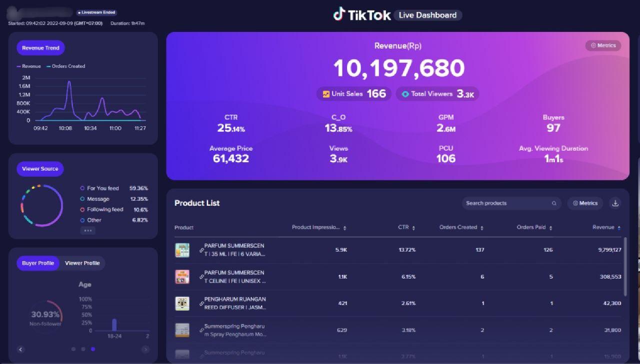Toggle the Following feed legend marker

82,210
